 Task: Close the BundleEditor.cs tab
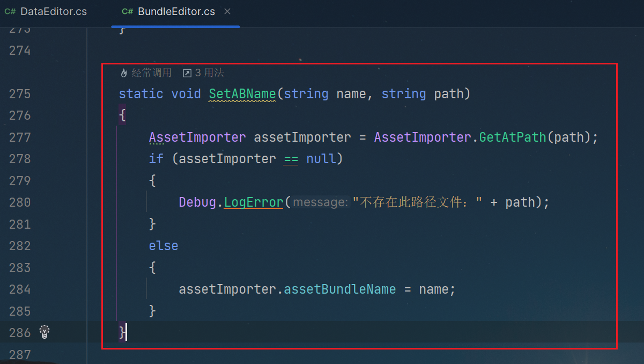coord(227,11)
